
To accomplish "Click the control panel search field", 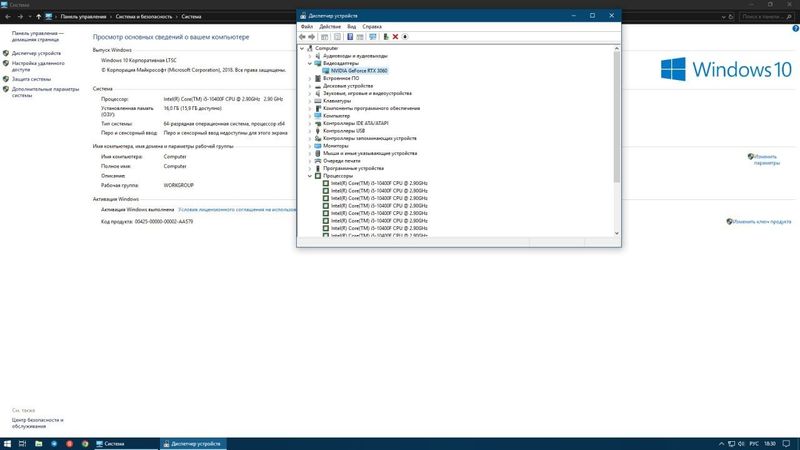I will (765, 17).
